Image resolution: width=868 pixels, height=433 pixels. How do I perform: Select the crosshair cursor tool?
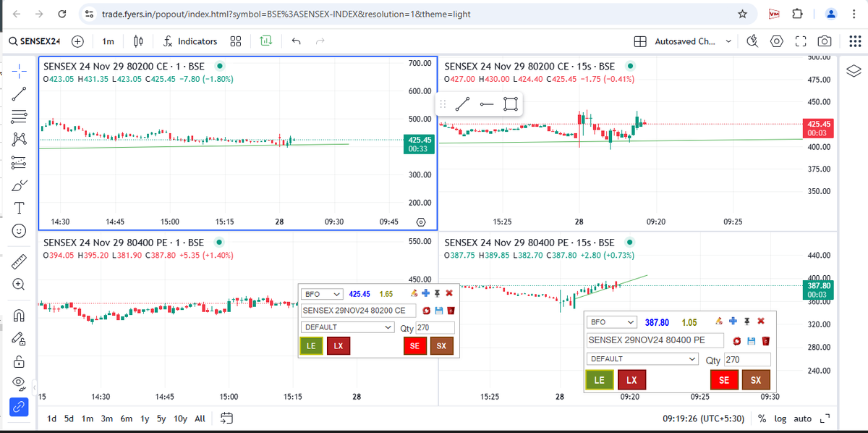click(x=20, y=70)
